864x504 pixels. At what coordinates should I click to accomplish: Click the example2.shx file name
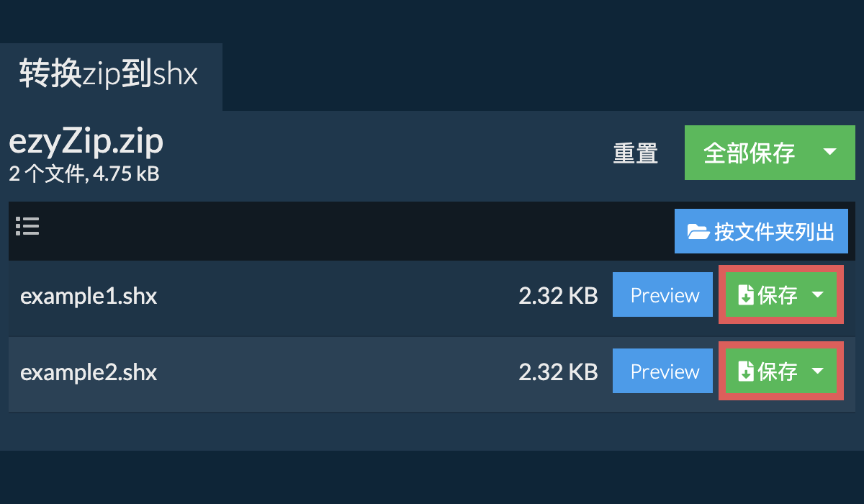(89, 372)
